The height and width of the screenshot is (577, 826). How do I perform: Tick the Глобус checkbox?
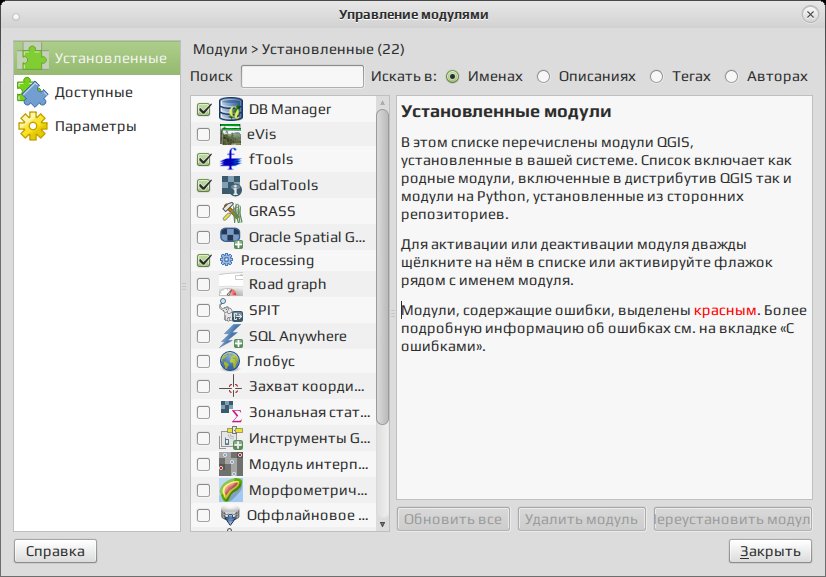coord(203,361)
